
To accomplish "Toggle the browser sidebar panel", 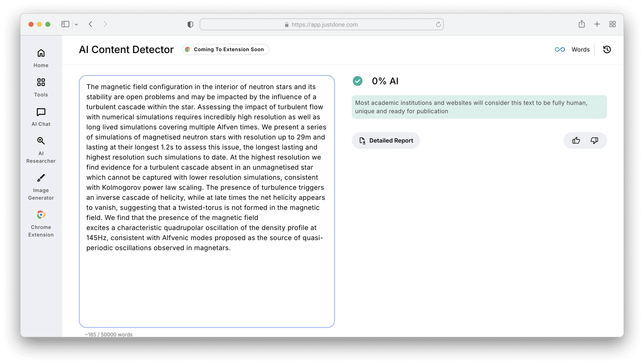I will point(65,24).
